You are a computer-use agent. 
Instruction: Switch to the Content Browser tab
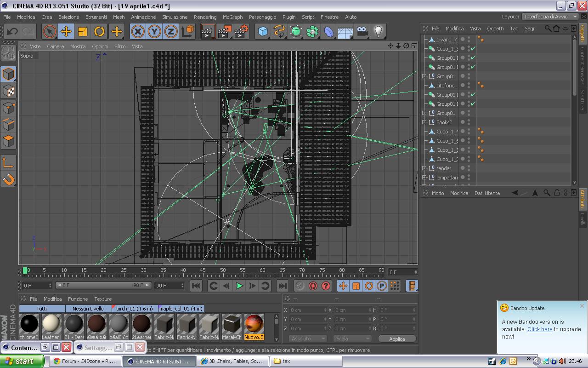click(582, 65)
